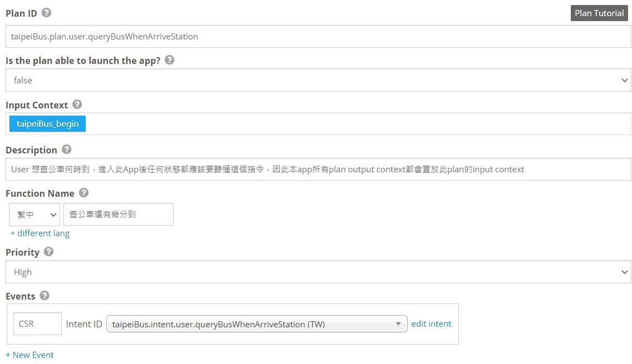Show Priority help icon info
This screenshot has height=364, width=632.
pyautogui.click(x=49, y=252)
